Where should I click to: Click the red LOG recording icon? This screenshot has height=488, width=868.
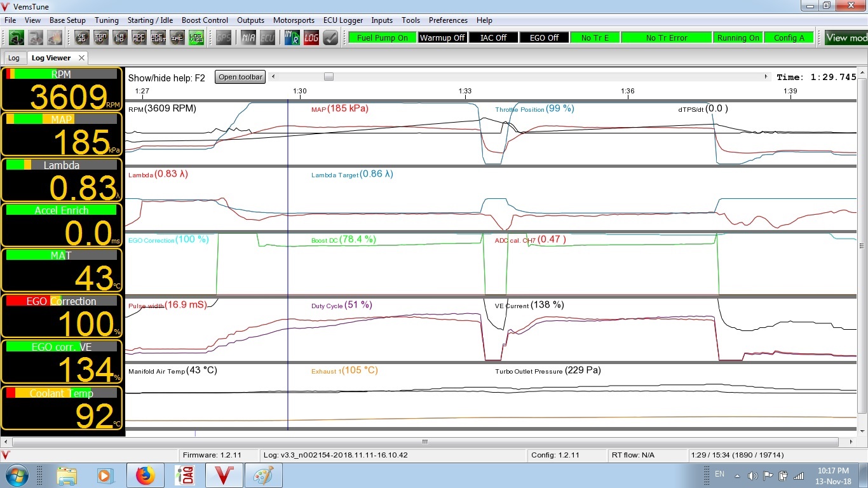tap(310, 37)
